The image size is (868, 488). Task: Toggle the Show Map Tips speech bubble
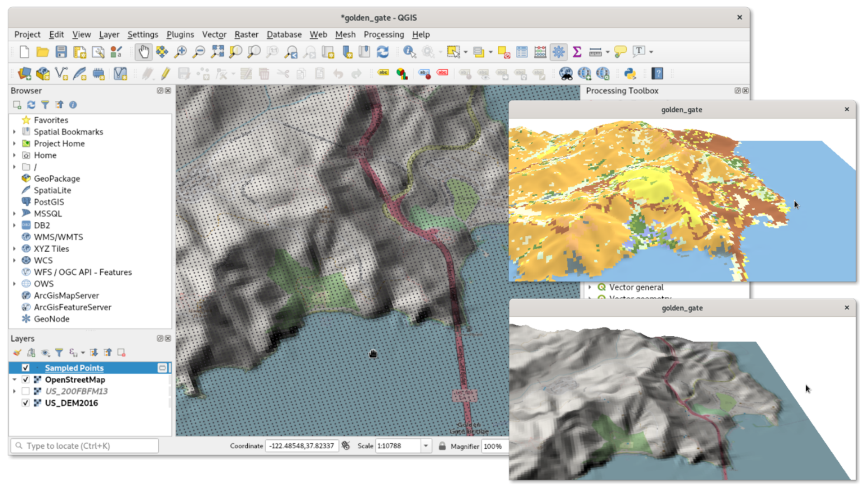pos(620,52)
